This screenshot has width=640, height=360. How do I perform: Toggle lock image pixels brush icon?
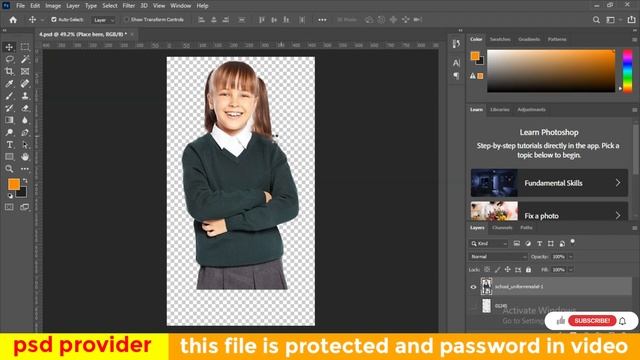coord(497,269)
